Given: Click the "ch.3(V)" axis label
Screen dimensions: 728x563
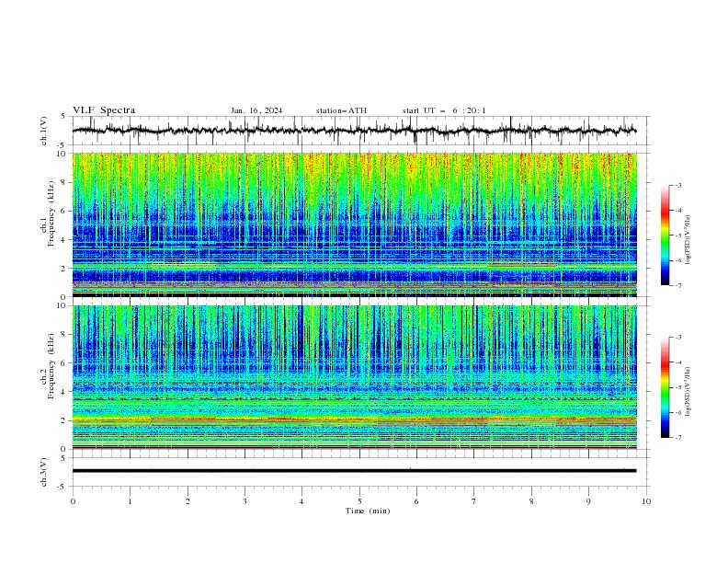Looking at the screenshot, I should point(44,472).
